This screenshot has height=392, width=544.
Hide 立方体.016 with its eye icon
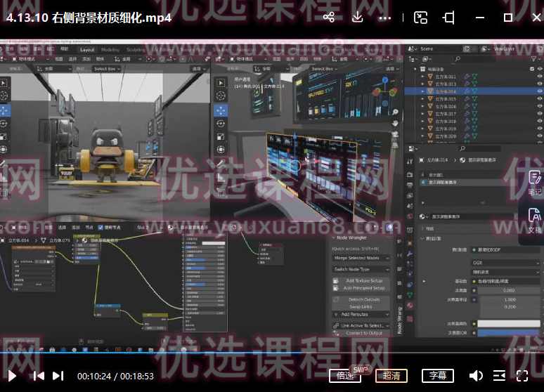tap(540, 107)
